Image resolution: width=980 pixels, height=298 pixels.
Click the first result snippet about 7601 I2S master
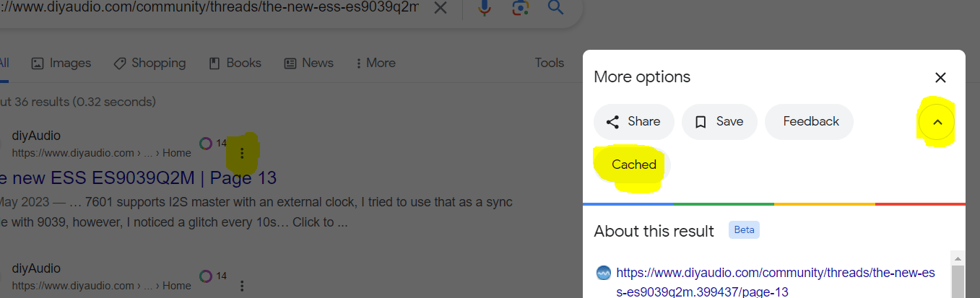(x=256, y=211)
